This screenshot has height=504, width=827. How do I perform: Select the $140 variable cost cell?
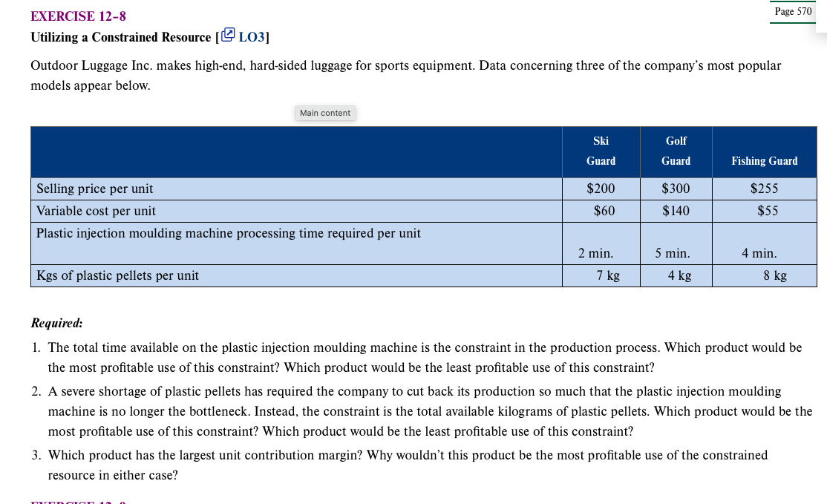pos(675,211)
